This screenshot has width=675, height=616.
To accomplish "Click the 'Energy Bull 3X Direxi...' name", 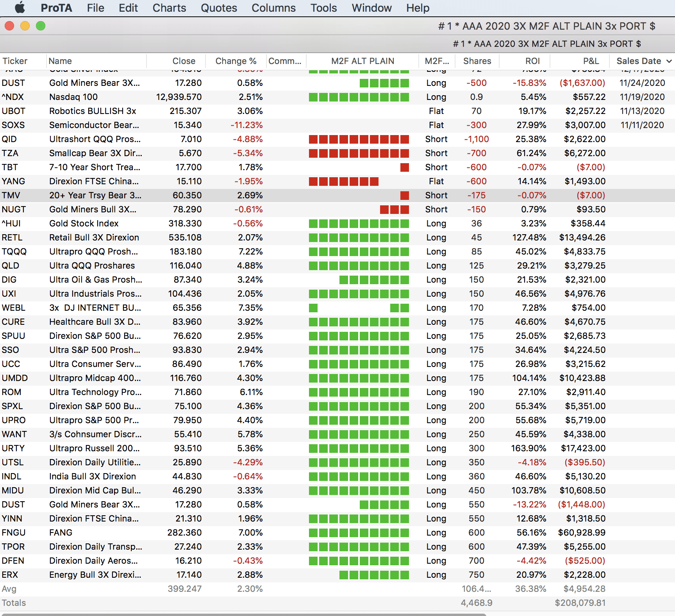I will (x=95, y=575).
